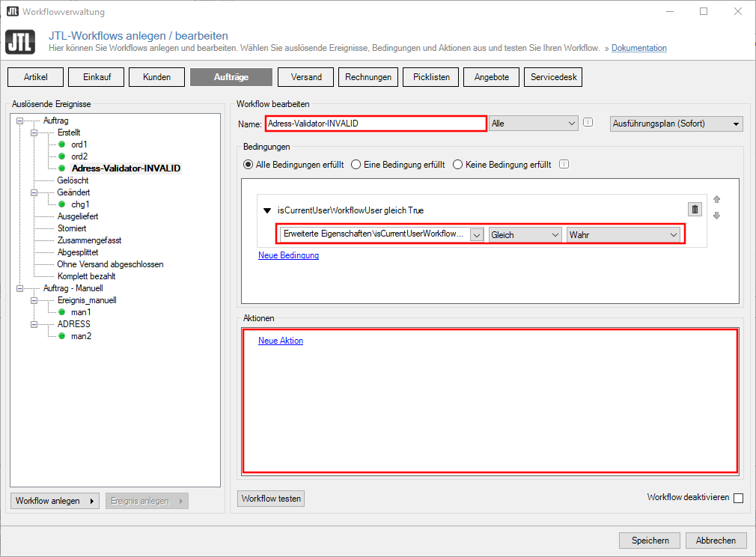The image size is (756, 557).
Task: Collapse the Auftrag tree node
Action: click(x=19, y=121)
